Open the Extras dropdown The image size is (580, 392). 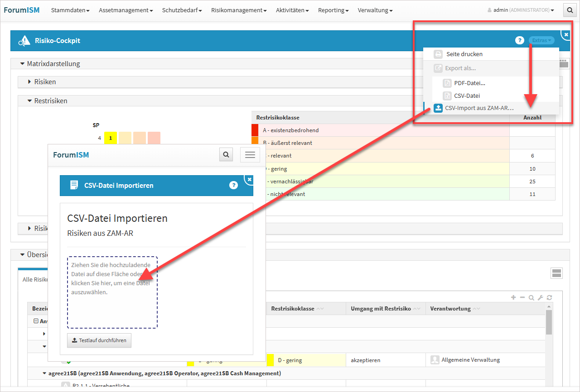pyautogui.click(x=541, y=40)
